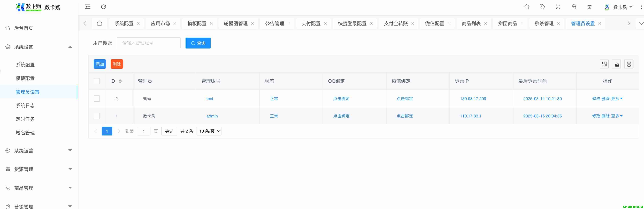Image resolution: width=644 pixels, height=209 pixels.
Task: Toggle the ID column sort arrows
Action: pos(120,81)
